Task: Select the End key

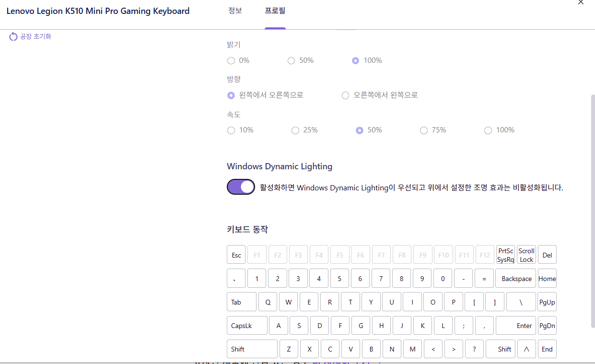Action: 547,349
